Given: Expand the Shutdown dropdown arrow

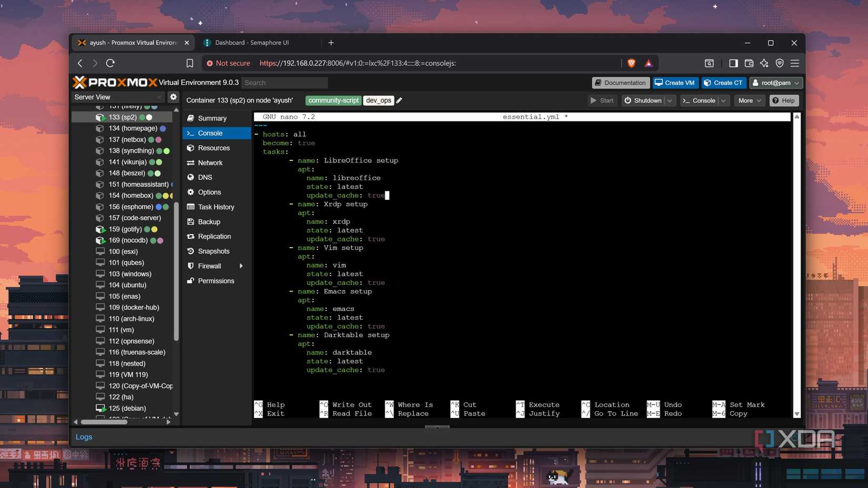Looking at the screenshot, I should [670, 100].
